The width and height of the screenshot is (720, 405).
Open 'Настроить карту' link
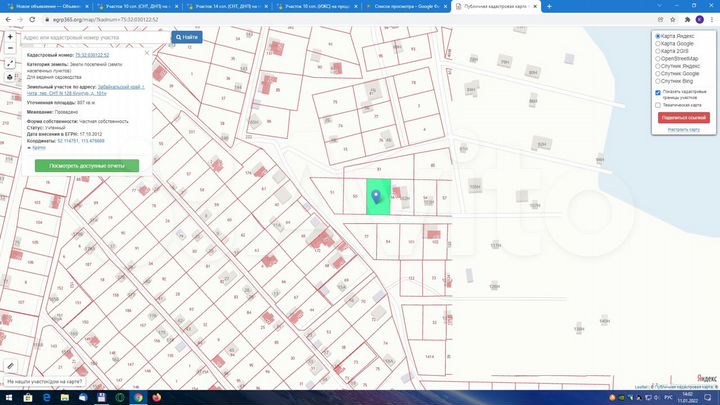[684, 130]
